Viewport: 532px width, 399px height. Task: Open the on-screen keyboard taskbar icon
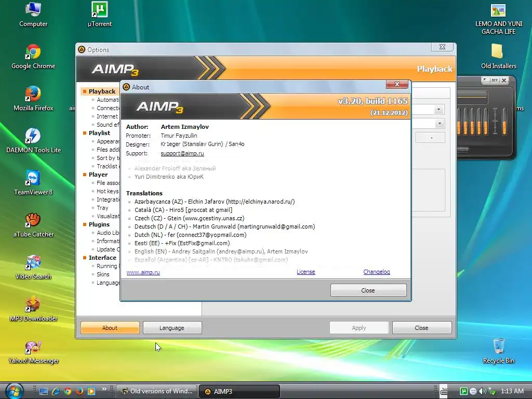(444, 391)
